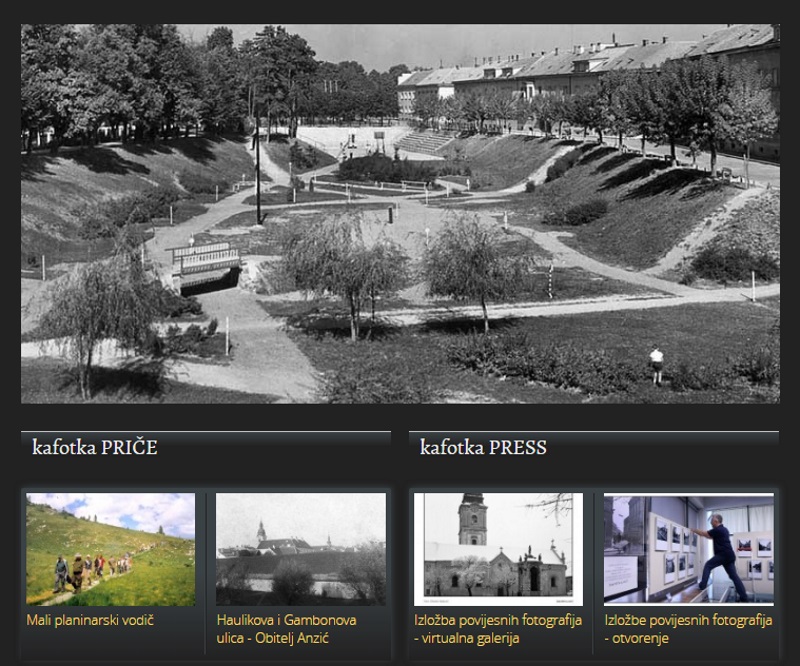
Task: Open the church tower photo thumbnail
Action: click(498, 548)
